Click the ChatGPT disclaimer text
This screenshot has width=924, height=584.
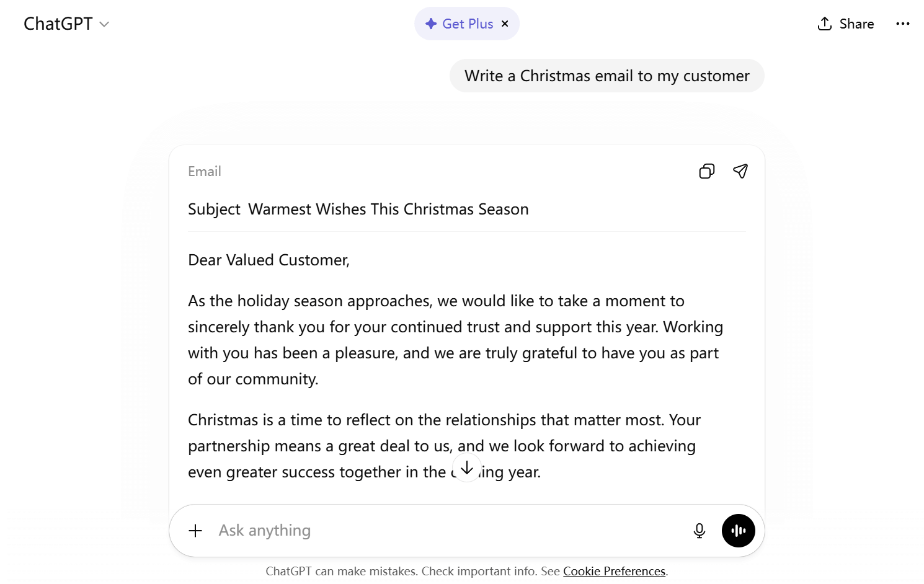pos(412,571)
